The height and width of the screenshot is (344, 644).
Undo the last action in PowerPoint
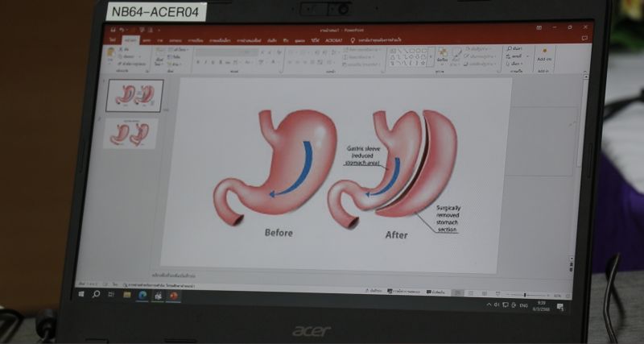(122, 30)
